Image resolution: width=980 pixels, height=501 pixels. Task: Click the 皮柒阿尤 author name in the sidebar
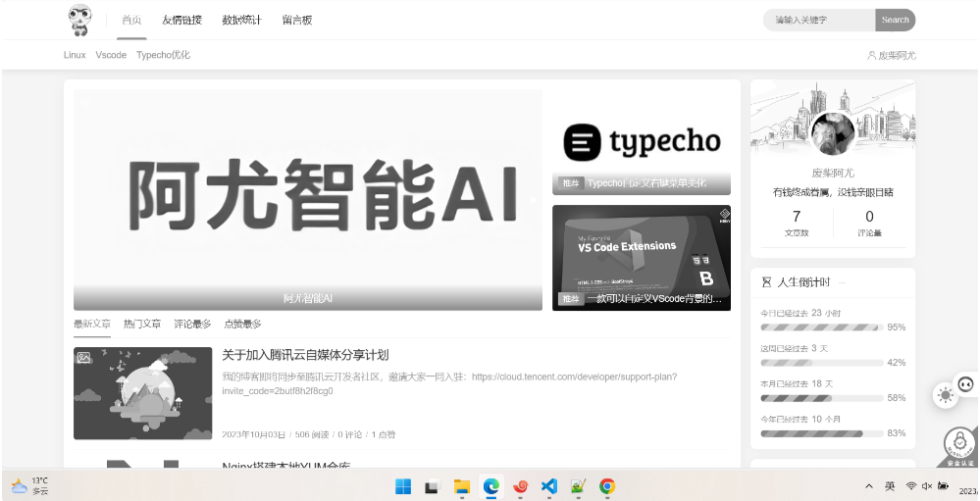point(833,173)
